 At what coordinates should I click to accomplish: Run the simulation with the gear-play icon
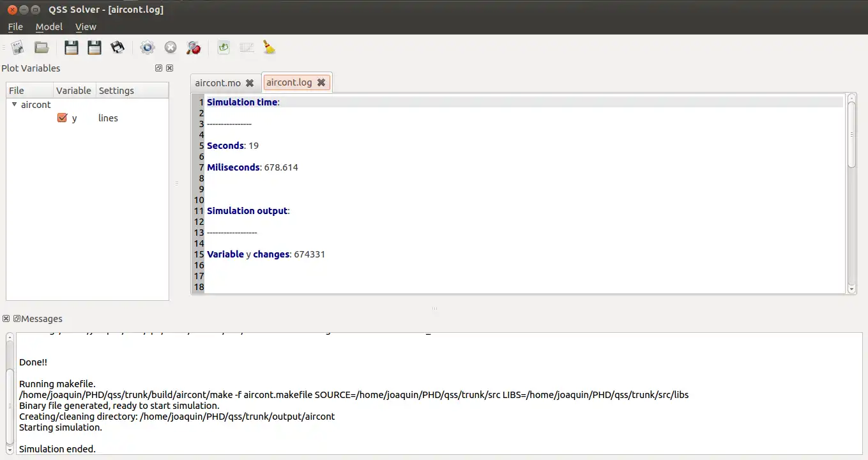click(148, 47)
